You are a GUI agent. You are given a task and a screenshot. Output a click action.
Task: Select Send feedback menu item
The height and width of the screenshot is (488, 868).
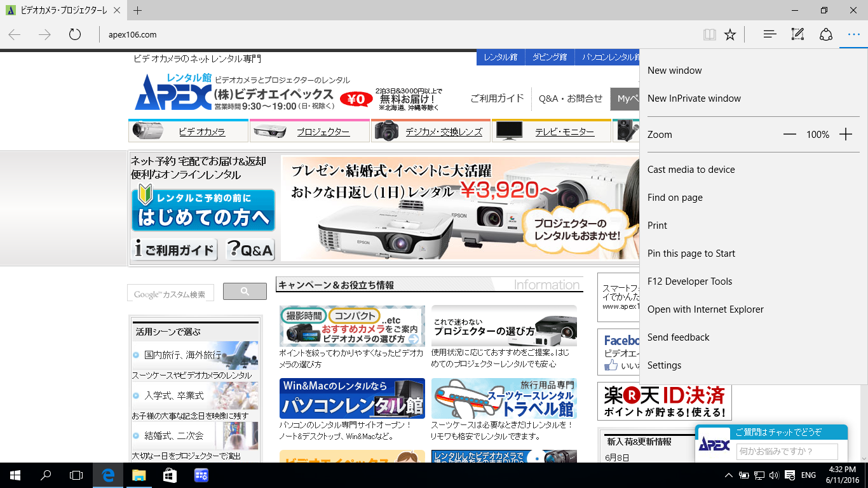[x=754, y=337]
